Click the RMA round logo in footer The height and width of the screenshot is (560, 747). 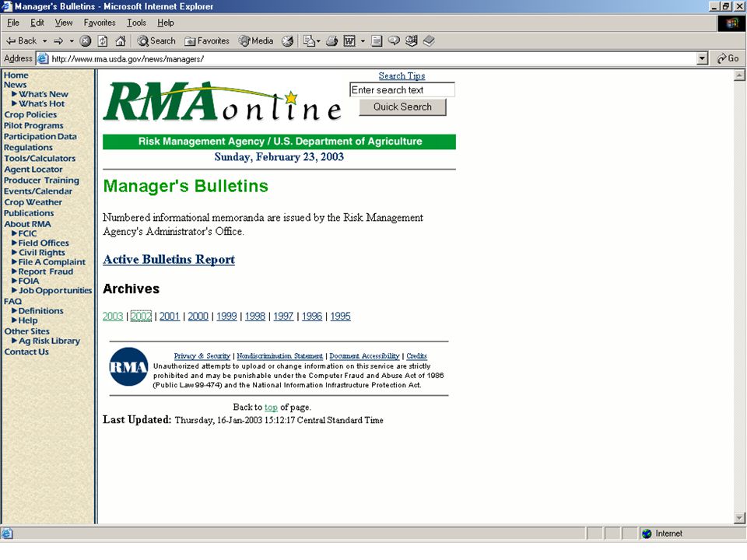click(x=128, y=366)
